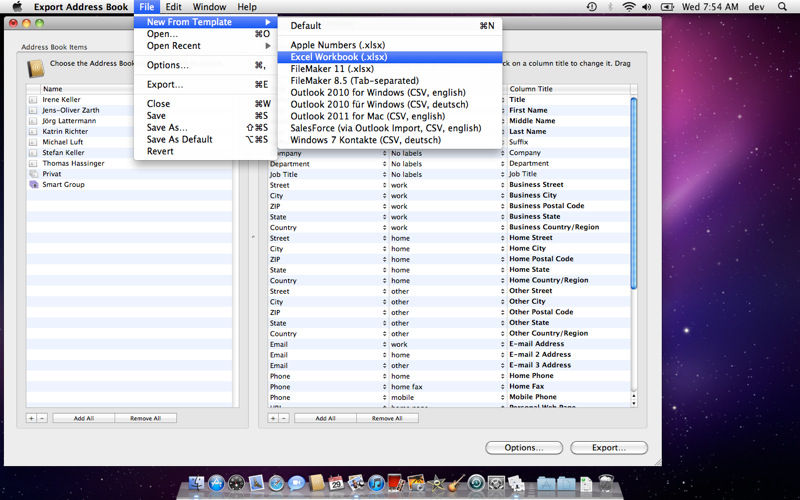Click the Name column header
The image size is (800, 500).
tap(135, 89)
